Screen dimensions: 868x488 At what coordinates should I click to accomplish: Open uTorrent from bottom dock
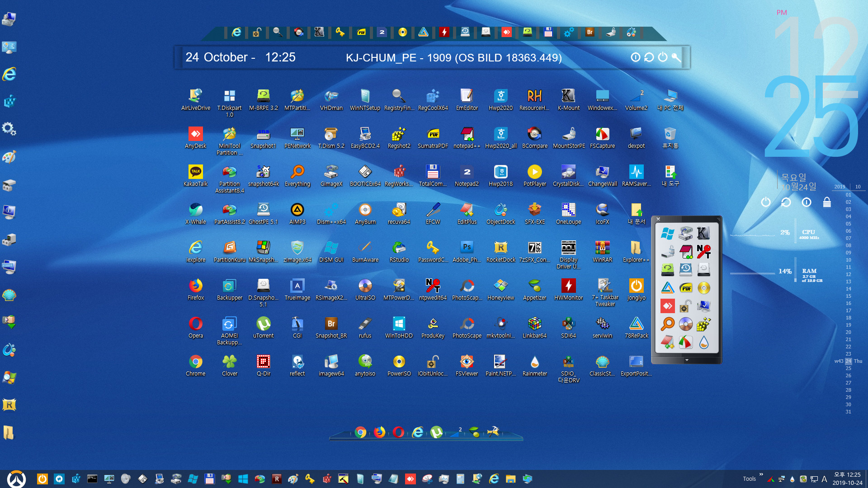[x=436, y=432]
